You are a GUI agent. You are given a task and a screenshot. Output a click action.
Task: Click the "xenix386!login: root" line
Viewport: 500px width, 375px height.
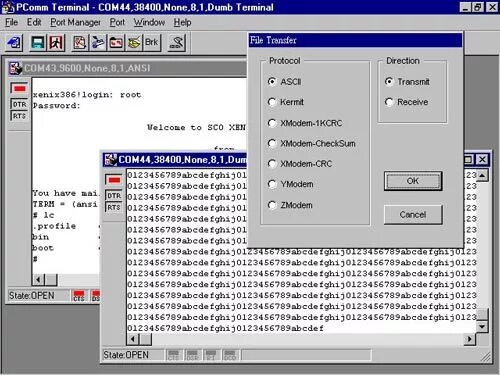click(87, 95)
